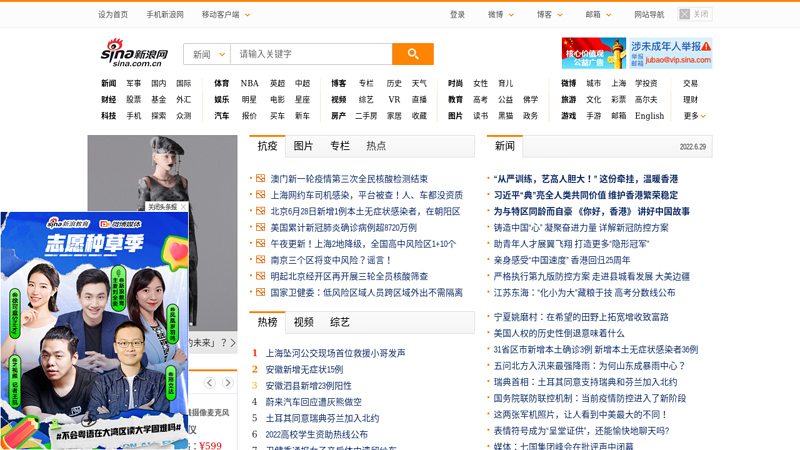Open 汽车 navigation link

point(221,116)
